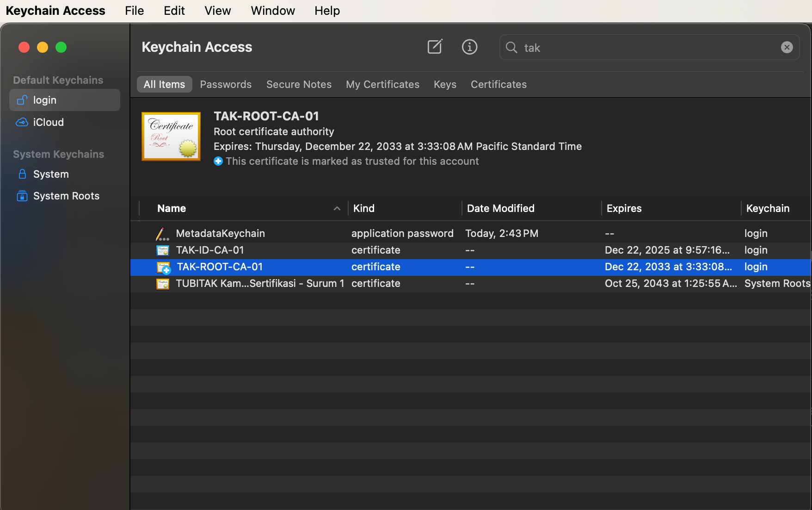This screenshot has height=510, width=812.
Task: Open the File menu
Action: click(135, 11)
